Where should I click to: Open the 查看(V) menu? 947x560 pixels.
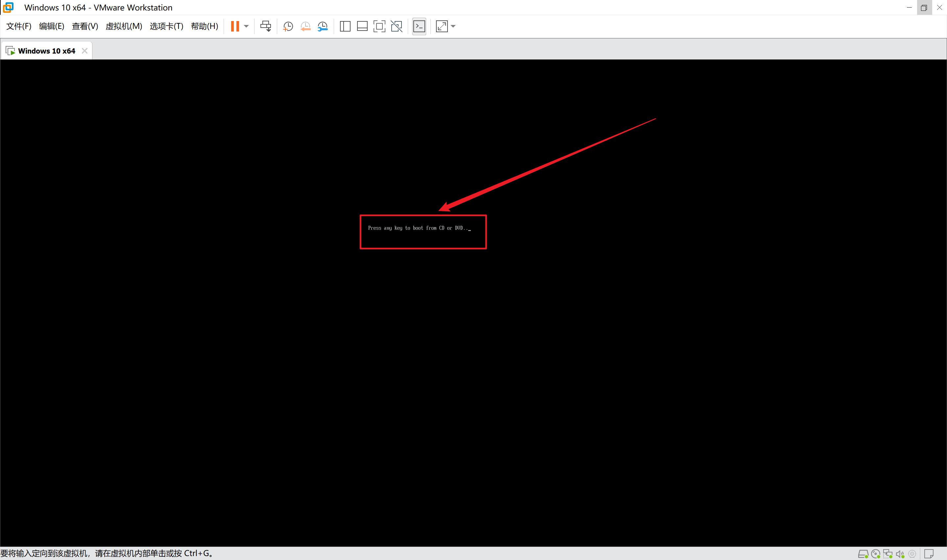(x=85, y=26)
